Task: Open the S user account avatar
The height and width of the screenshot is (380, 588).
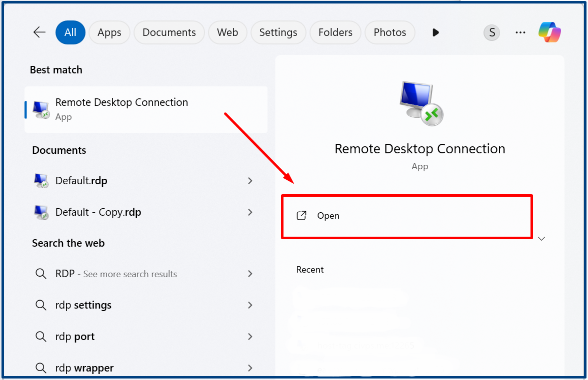Action: tap(491, 32)
